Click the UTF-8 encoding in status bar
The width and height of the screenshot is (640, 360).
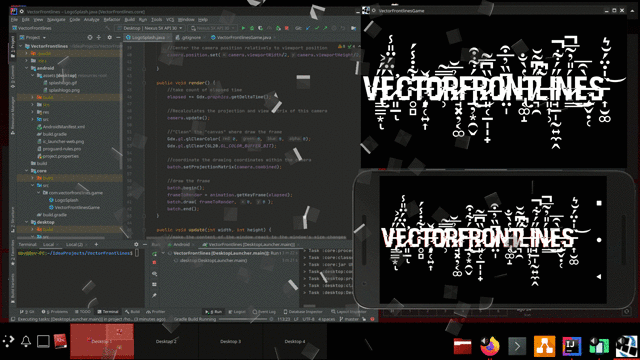[x=309, y=319]
